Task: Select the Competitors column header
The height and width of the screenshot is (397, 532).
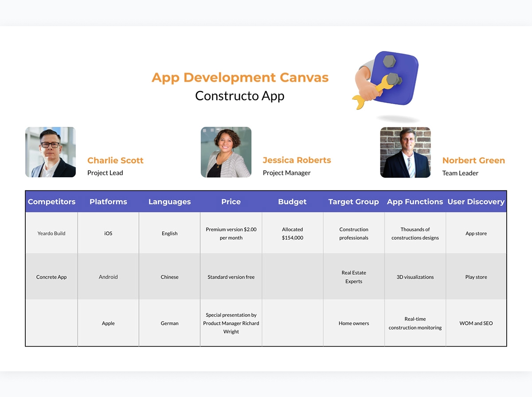Action: 51,202
